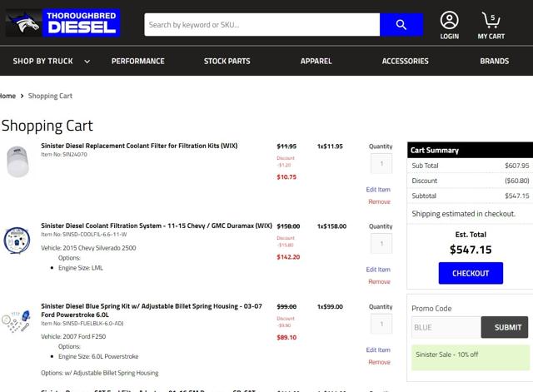Edit Item for Coolant Filtration System
Screen dimensions: 533x392
point(378,270)
